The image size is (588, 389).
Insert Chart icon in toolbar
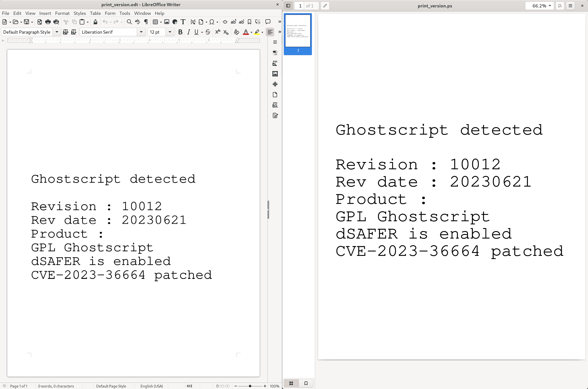click(x=175, y=22)
